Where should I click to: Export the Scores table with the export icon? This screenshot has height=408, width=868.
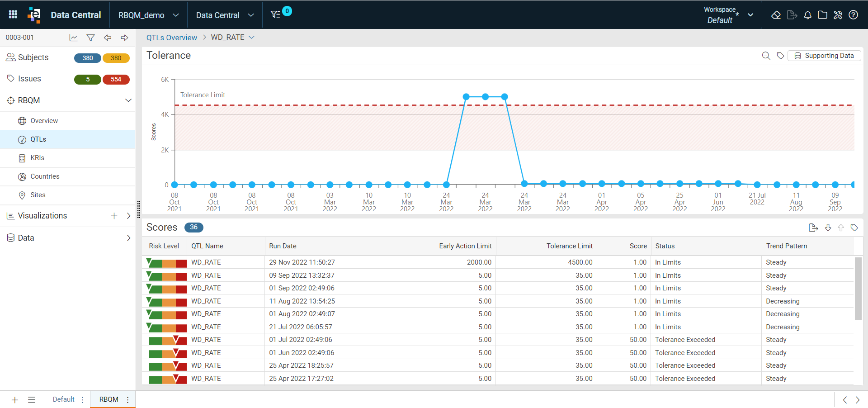click(x=813, y=228)
